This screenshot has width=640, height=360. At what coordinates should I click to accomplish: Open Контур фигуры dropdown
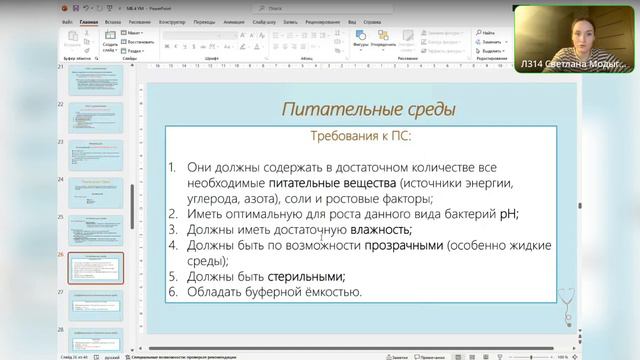(x=441, y=42)
